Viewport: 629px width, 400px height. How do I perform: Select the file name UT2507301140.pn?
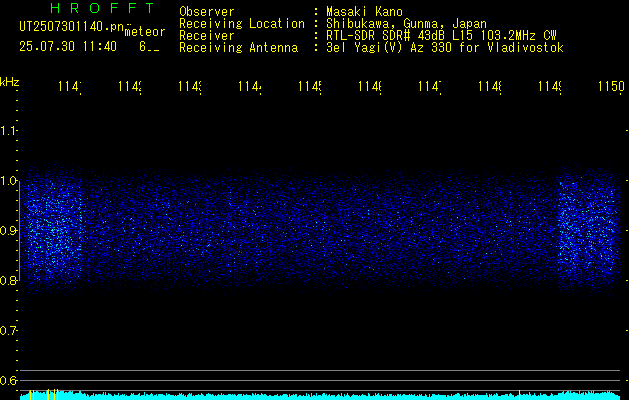tap(71, 27)
